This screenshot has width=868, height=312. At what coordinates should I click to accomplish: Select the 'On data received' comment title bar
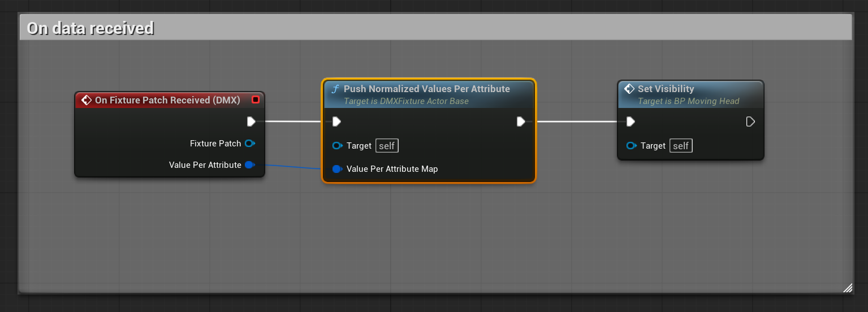coord(435,28)
